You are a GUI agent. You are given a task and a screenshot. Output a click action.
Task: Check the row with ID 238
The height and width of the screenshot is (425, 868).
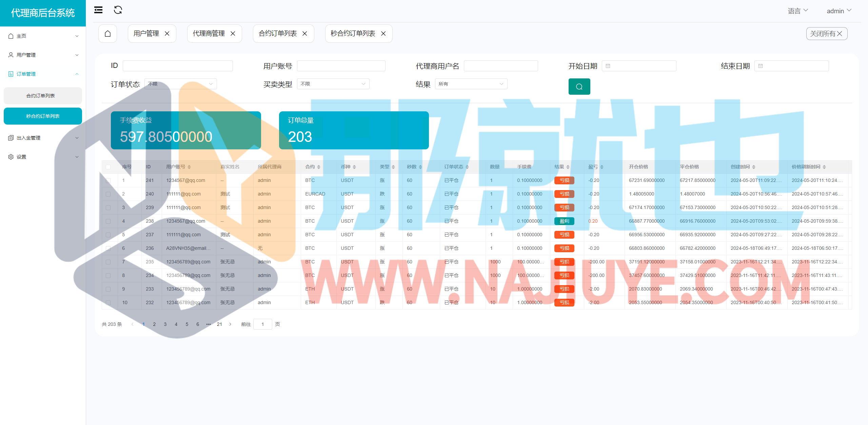pyautogui.click(x=108, y=221)
